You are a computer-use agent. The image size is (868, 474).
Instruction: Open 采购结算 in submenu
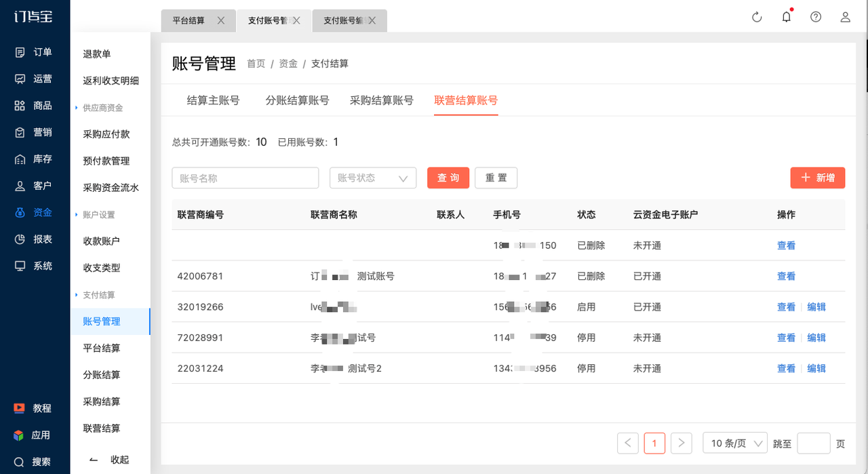101,401
